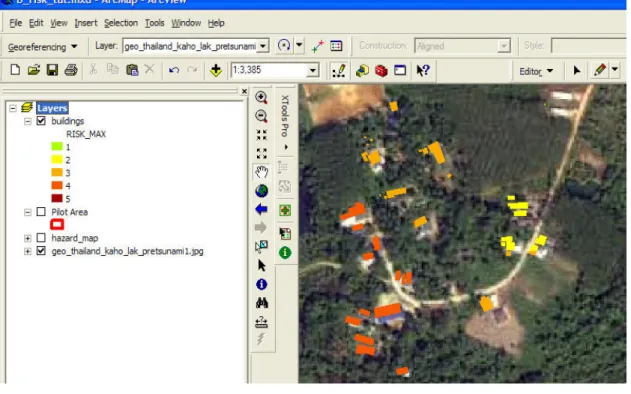Select the Measure tool
Screen dimensions: 631x394
(x=262, y=322)
